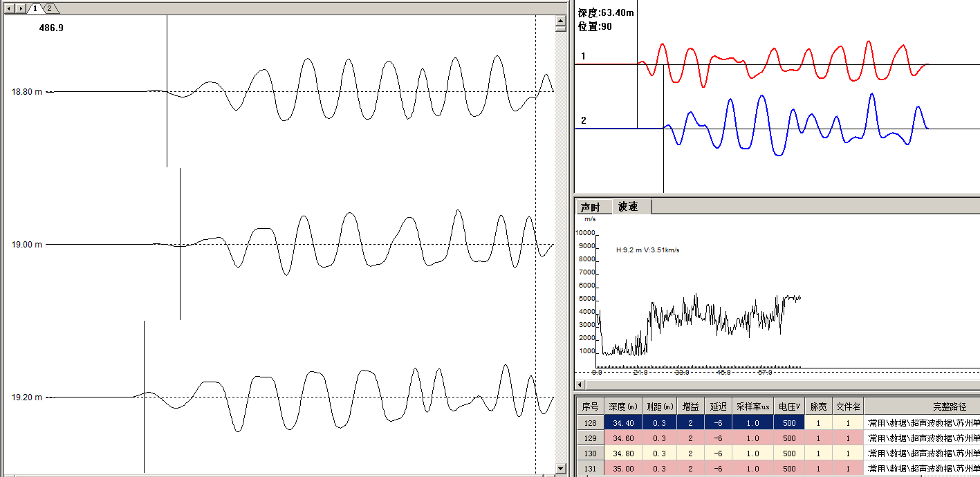Select row 129 in the data table
980x477 pixels.
pos(590,438)
